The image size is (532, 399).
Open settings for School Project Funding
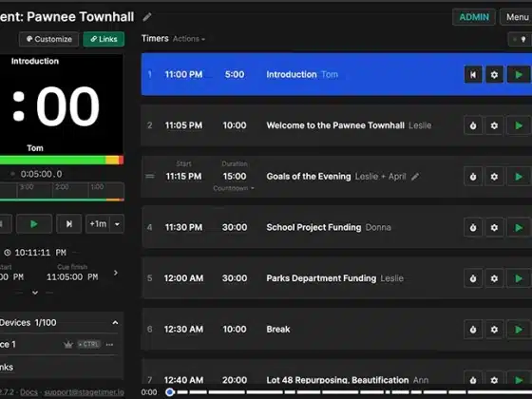(494, 227)
